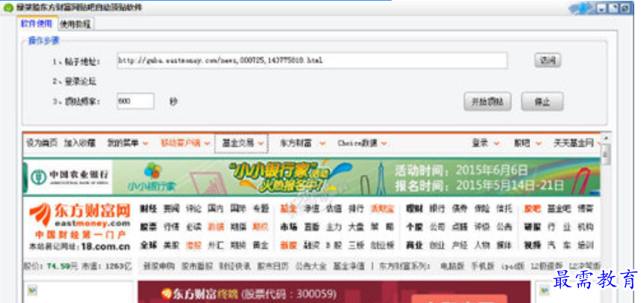The image size is (644, 303).
Task: Click the browser panel vertical scrollbar thumb
Action: (606, 154)
